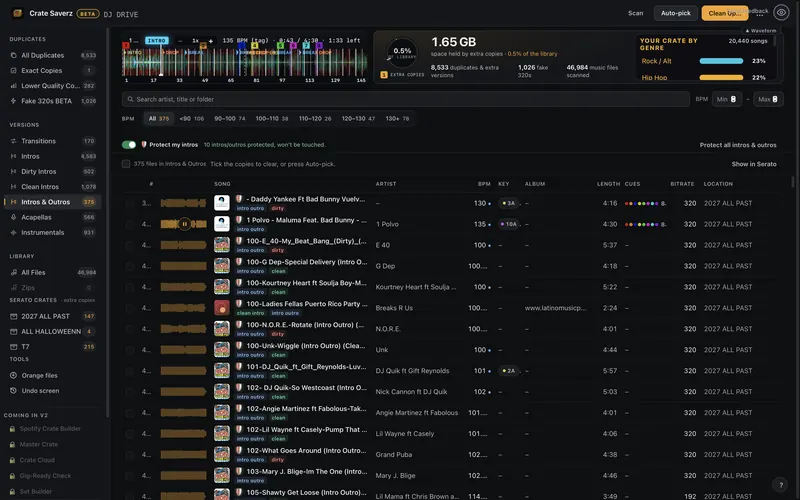This screenshot has height=500, width=800.
Task: Click the green cue marker 5 on the waveform
Action: coord(280,46)
